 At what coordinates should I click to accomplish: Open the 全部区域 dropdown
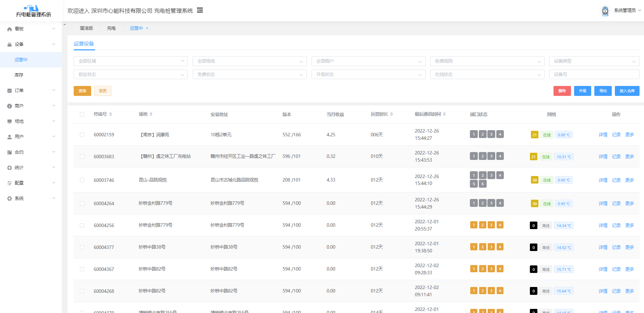pyautogui.click(x=131, y=61)
